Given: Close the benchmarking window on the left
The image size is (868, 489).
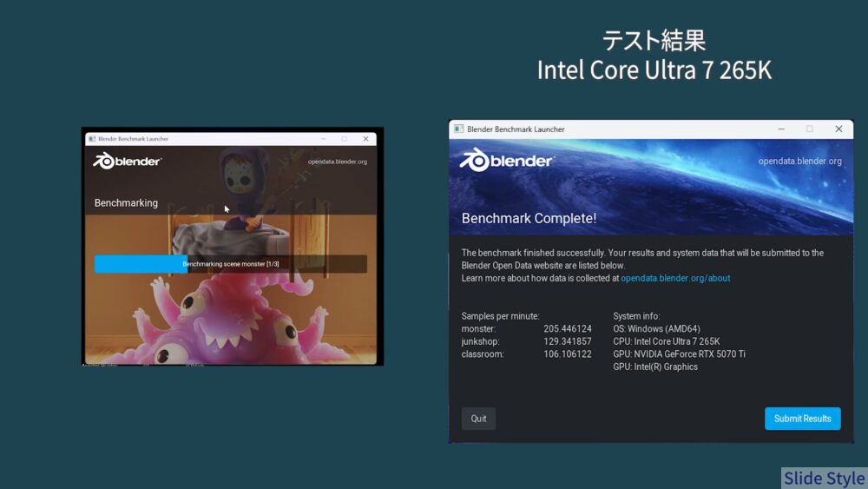Looking at the screenshot, I should click(x=365, y=139).
